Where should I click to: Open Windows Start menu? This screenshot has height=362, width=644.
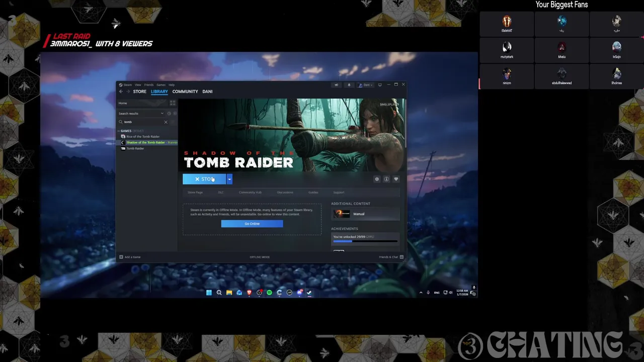click(x=209, y=293)
